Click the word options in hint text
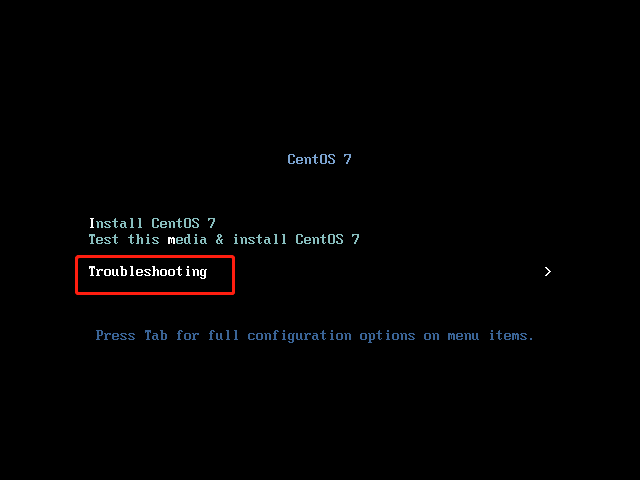Viewport: 640px width, 480px height. (387, 336)
